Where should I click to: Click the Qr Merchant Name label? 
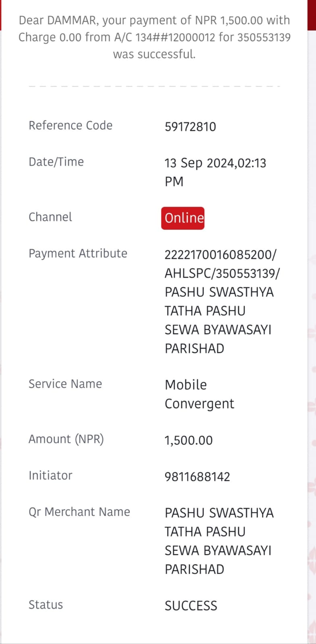click(x=79, y=512)
